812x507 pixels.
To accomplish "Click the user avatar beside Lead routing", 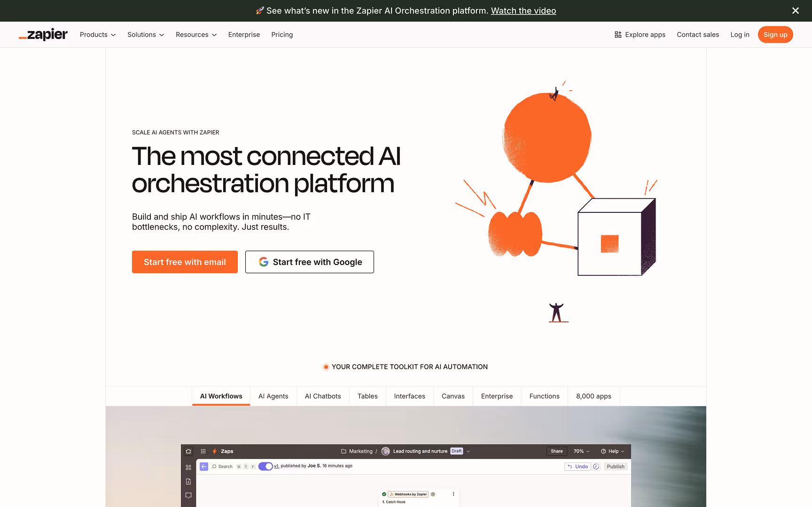I will 385,451.
